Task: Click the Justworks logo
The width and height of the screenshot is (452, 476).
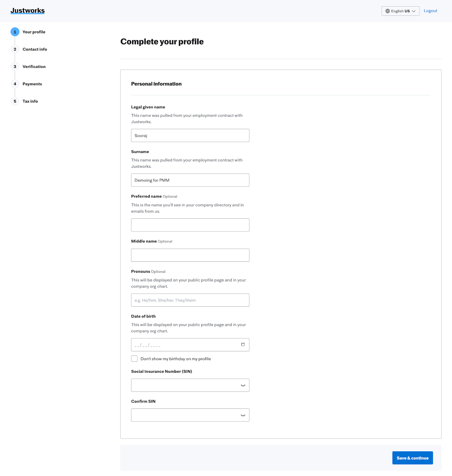Action: pos(27,11)
